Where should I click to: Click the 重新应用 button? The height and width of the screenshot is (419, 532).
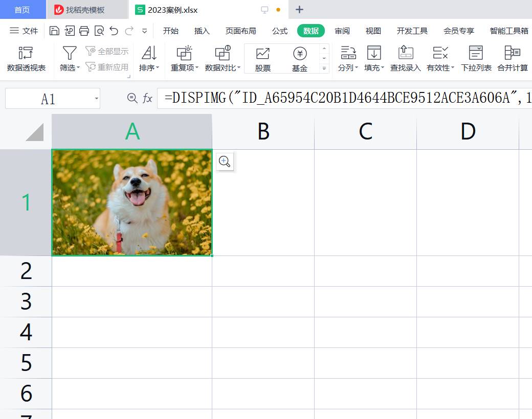coord(107,67)
